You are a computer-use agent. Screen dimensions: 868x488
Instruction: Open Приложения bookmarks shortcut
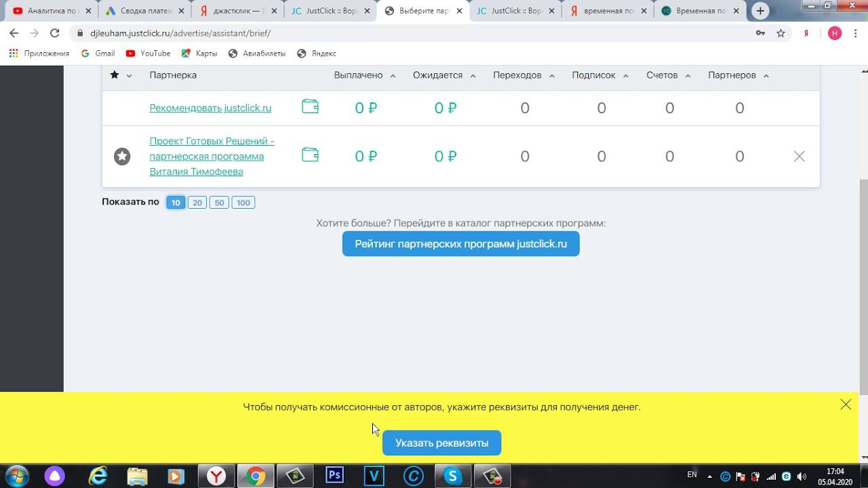pos(39,54)
